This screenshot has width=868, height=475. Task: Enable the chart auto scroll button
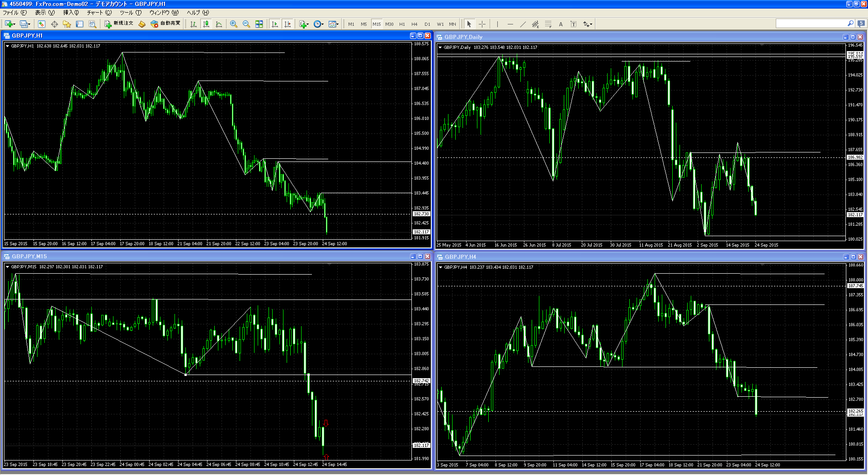pyautogui.click(x=274, y=24)
